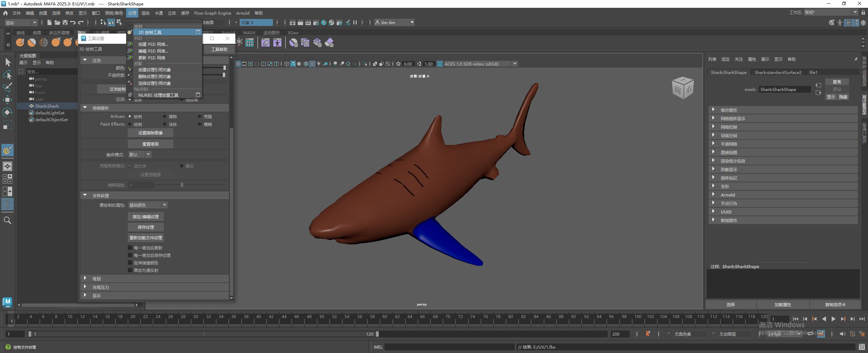Click the magnifier search icon in left sidebar
Viewport: 868px width, 353px height.
(7, 220)
